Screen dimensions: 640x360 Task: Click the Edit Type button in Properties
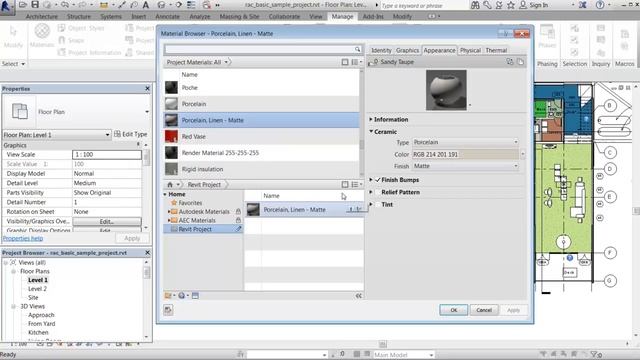click(x=130, y=134)
